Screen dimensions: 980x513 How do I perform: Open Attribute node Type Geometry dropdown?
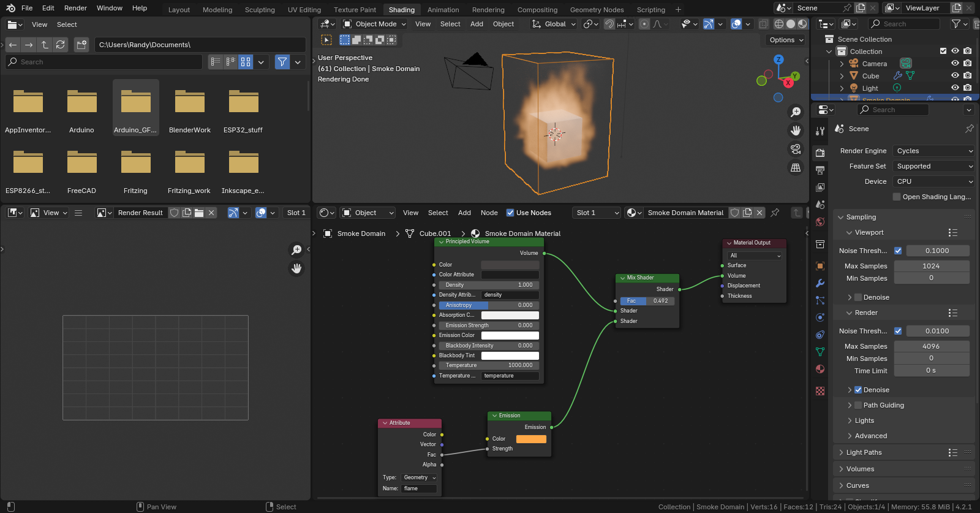coord(420,477)
